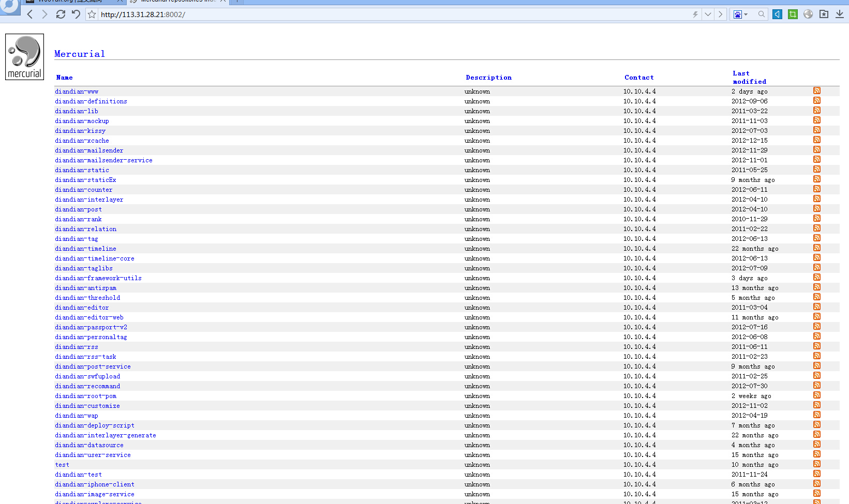Open the Baidu search engine selector dropdown
The image size is (849, 504).
click(x=741, y=14)
